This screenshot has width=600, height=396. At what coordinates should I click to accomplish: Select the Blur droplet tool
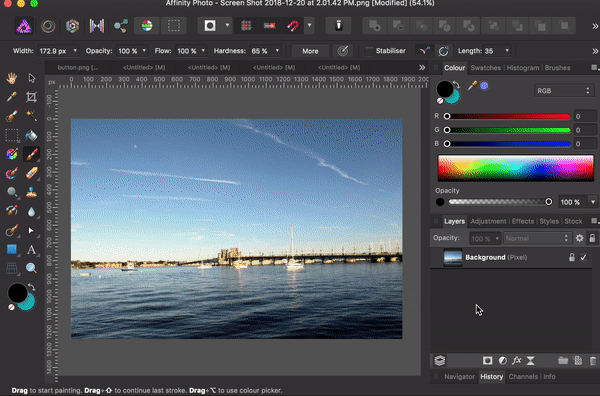tap(31, 212)
